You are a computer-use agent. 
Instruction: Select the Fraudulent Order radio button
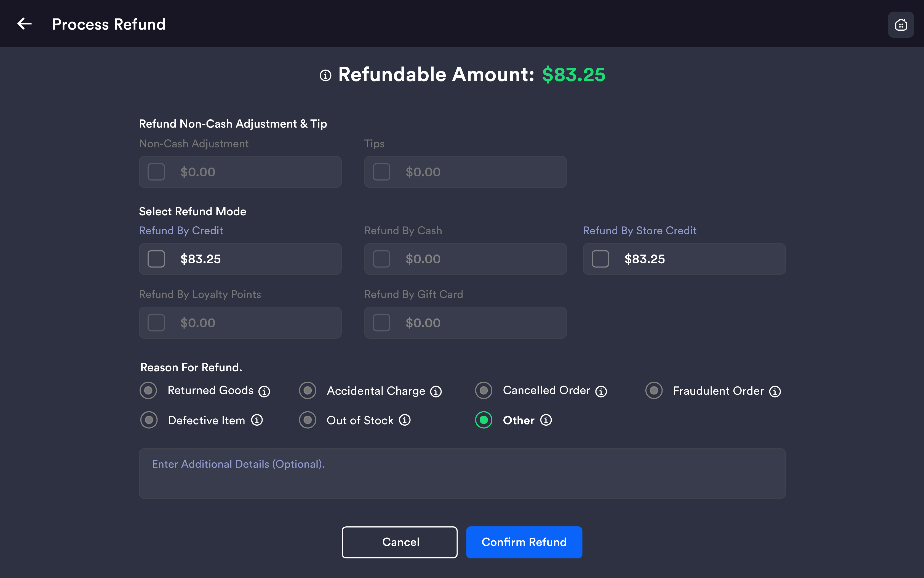click(x=654, y=390)
